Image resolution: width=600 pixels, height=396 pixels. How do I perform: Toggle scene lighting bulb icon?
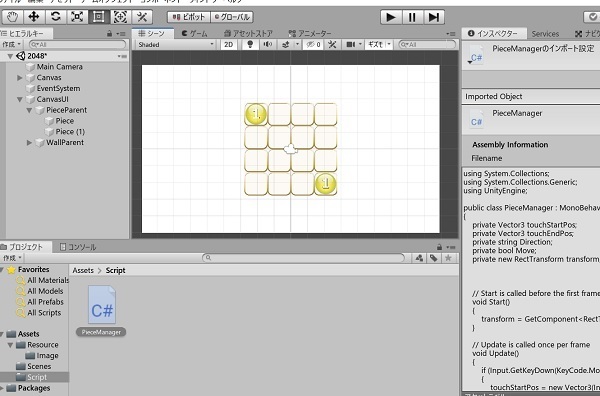pyautogui.click(x=250, y=45)
